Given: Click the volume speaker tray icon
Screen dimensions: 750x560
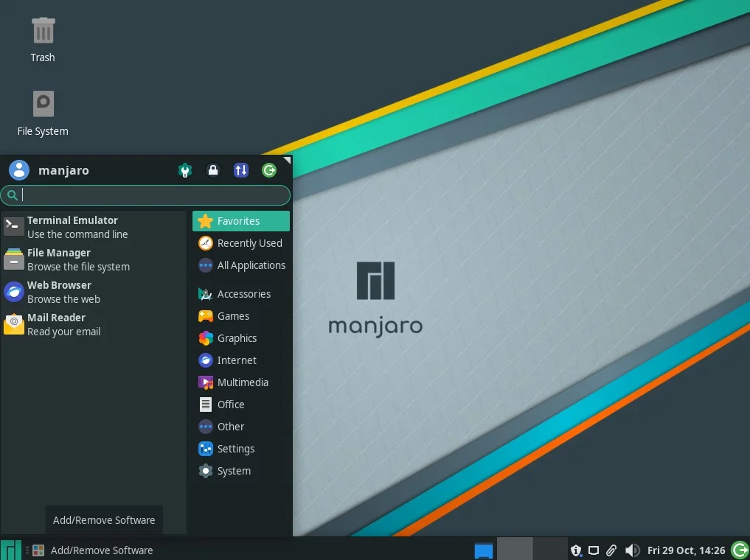Looking at the screenshot, I should coord(632,550).
